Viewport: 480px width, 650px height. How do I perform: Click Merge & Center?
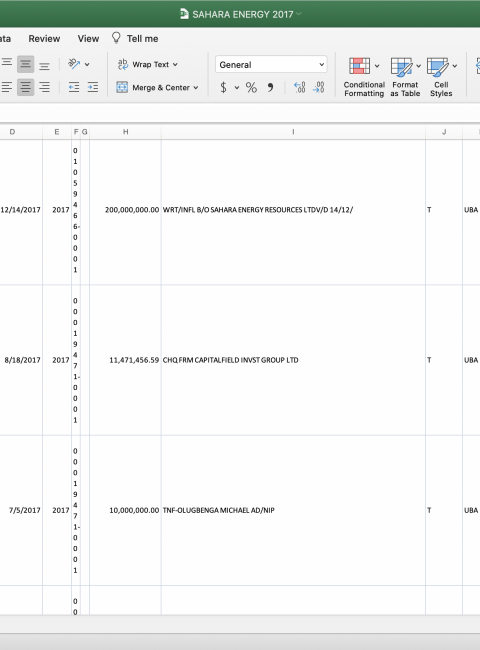pyautogui.click(x=153, y=87)
